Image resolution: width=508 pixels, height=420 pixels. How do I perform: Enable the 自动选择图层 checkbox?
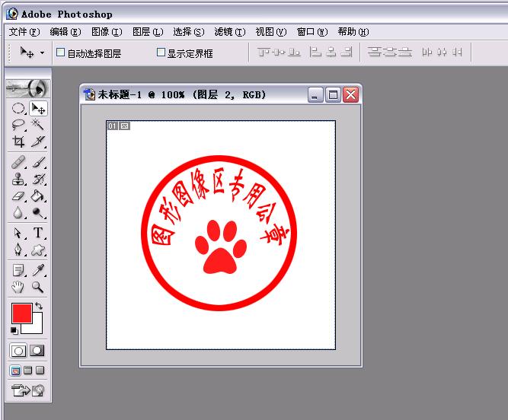coord(61,53)
